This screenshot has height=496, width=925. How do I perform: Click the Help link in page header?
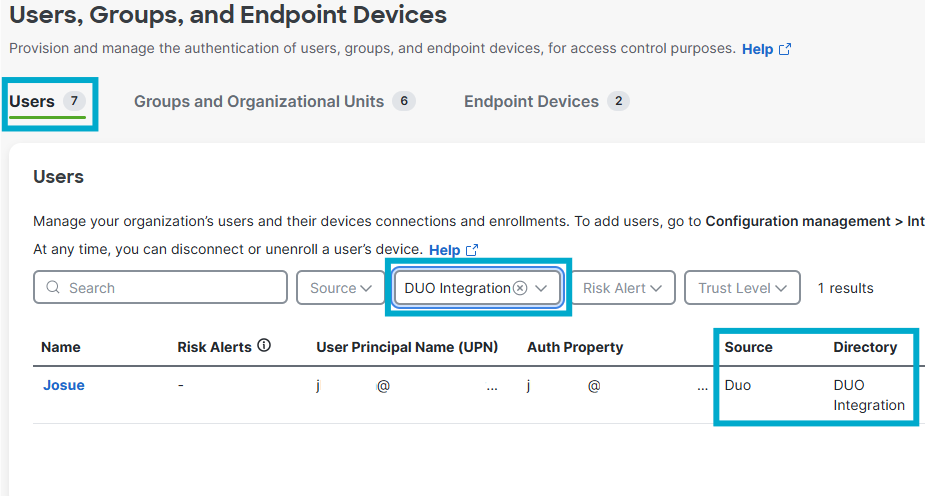click(757, 49)
